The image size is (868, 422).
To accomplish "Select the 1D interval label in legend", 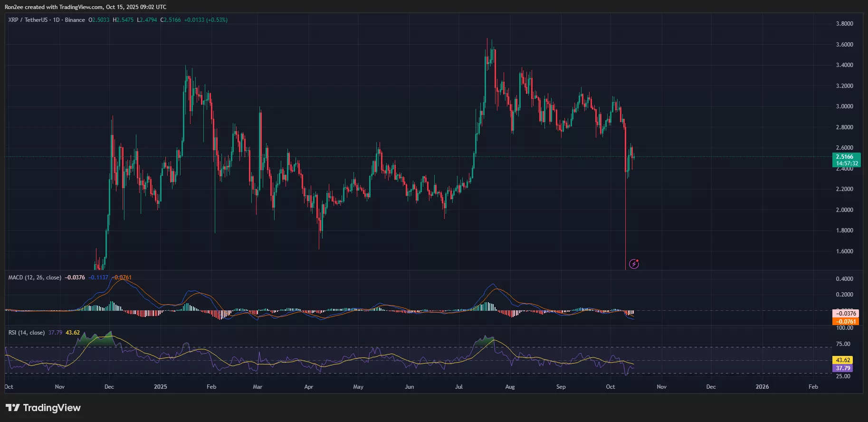I will tap(56, 20).
